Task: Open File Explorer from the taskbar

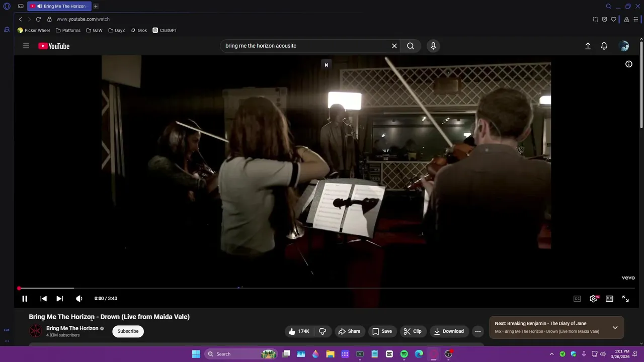Action: pyautogui.click(x=331, y=354)
